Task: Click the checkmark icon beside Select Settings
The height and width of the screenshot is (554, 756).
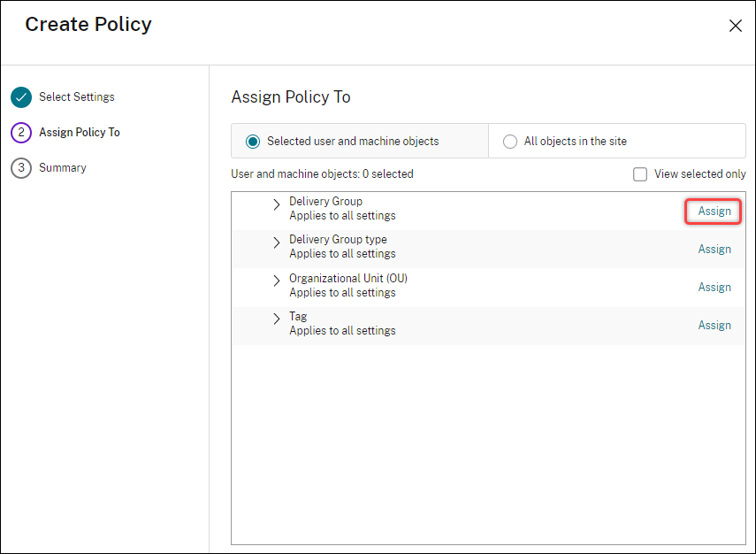Action: [x=19, y=97]
